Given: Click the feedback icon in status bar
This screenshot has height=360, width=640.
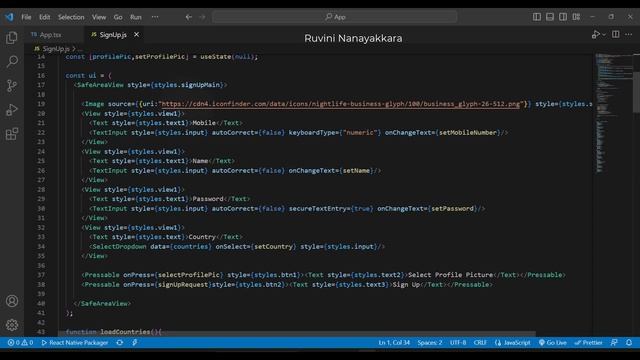Looking at the screenshot, I should click(614, 342).
